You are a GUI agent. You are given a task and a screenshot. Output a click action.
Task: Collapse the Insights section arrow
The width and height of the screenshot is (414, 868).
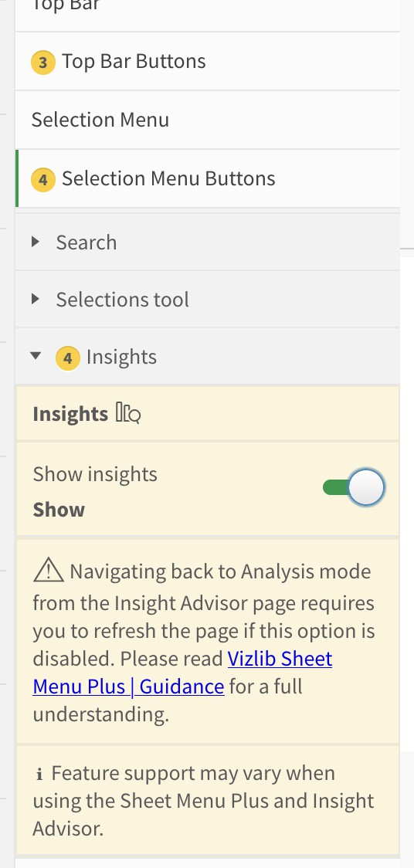[x=36, y=356]
